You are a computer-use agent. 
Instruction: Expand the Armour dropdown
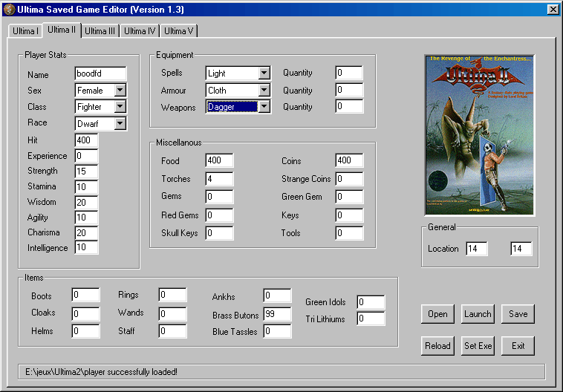pyautogui.click(x=264, y=90)
